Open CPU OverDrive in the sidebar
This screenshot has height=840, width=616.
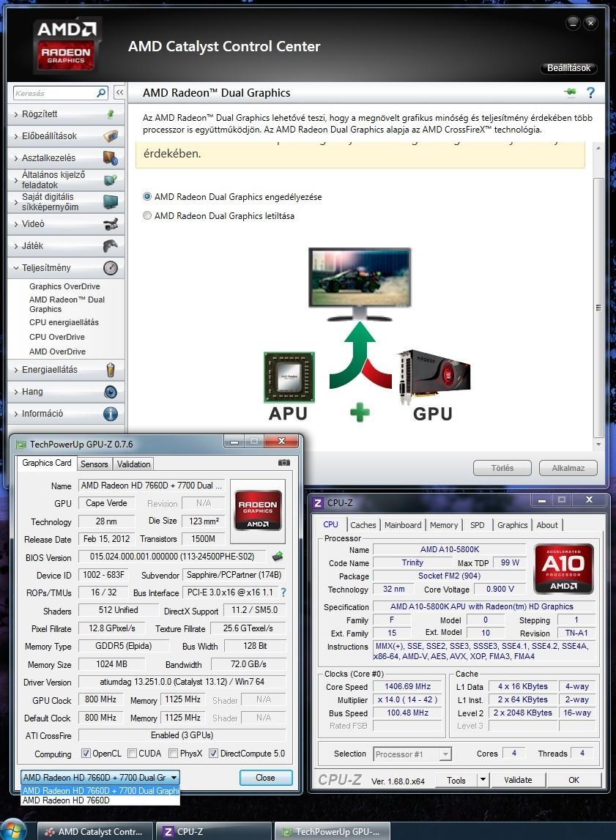pos(57,336)
